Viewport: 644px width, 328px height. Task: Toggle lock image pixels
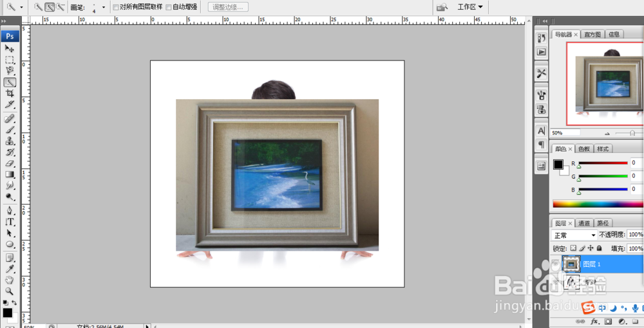[x=582, y=248]
